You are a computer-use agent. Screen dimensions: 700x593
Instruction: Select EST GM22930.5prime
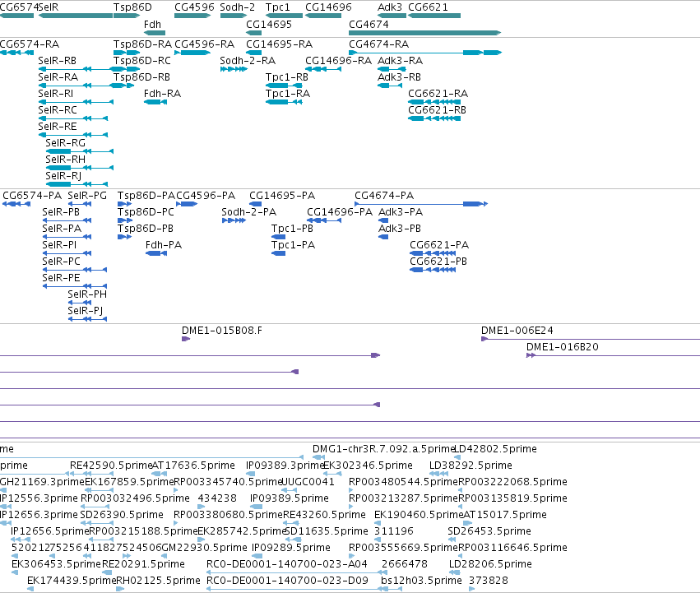(165, 556)
